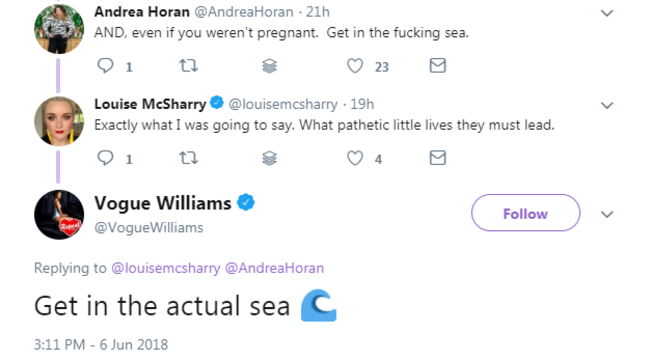Open Louise McSharry's profile picture
The height and width of the screenshot is (361, 650).
click(59, 121)
